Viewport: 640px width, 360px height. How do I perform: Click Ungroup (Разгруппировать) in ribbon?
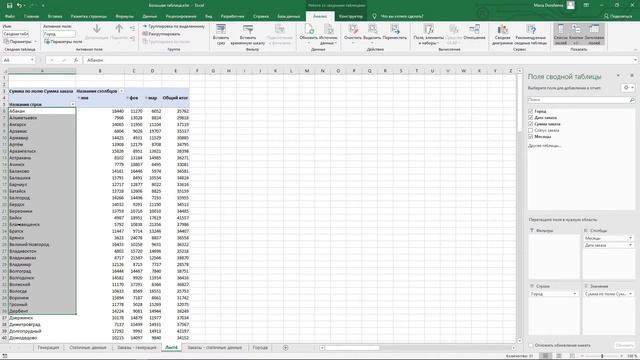pos(162,34)
